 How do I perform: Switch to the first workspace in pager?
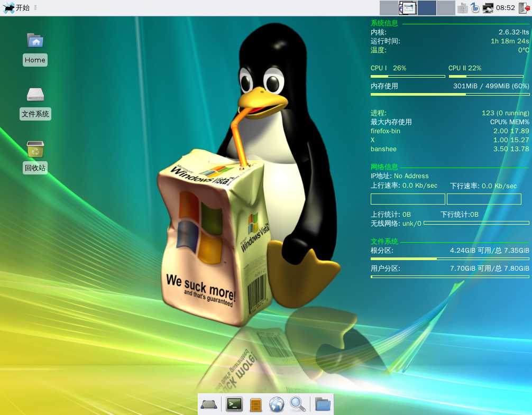(x=389, y=8)
